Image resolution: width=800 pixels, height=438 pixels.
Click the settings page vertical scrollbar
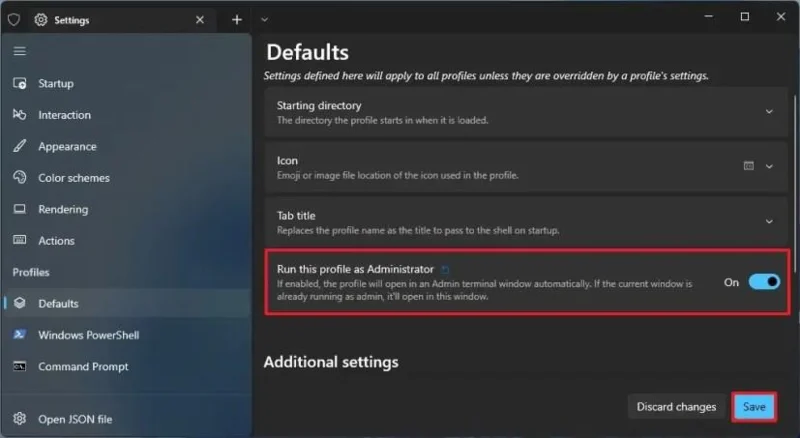point(794,184)
